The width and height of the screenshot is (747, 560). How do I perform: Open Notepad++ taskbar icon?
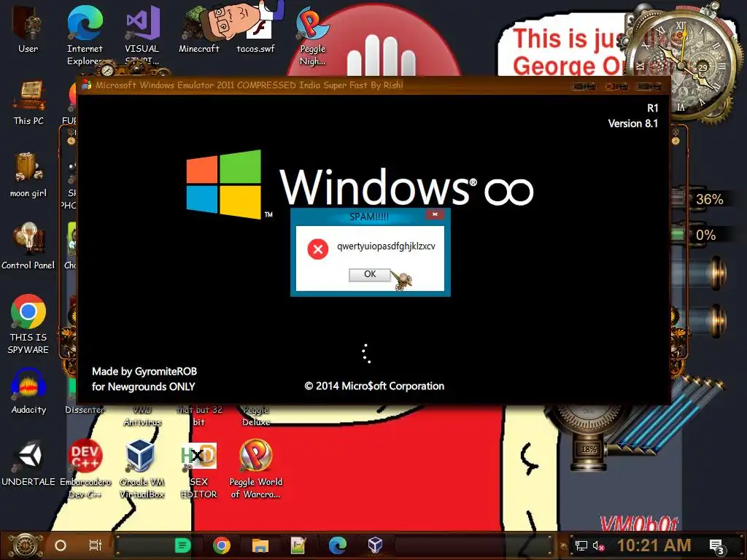pyautogui.click(x=298, y=545)
